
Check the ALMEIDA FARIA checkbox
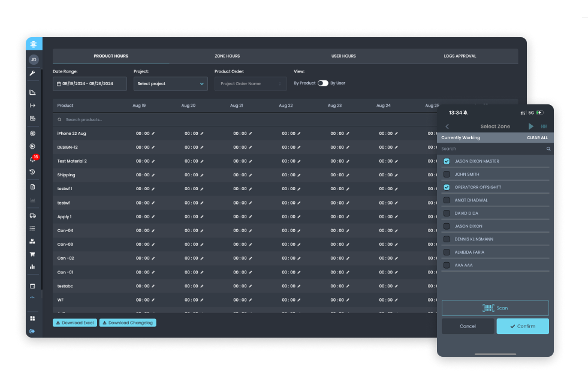(447, 252)
